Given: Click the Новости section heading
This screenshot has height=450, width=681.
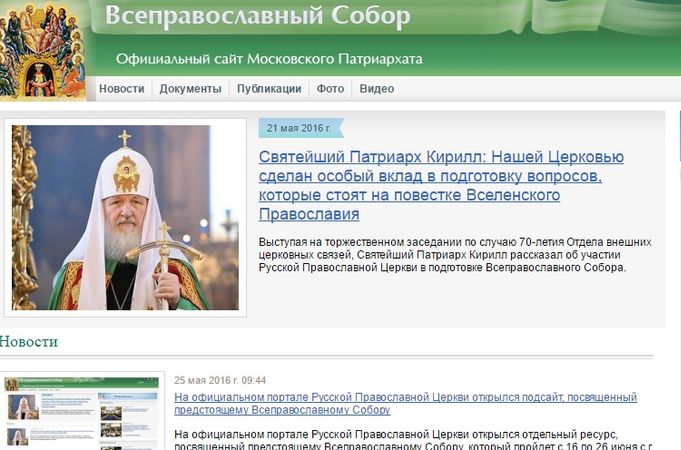Looking at the screenshot, I should (x=29, y=342).
